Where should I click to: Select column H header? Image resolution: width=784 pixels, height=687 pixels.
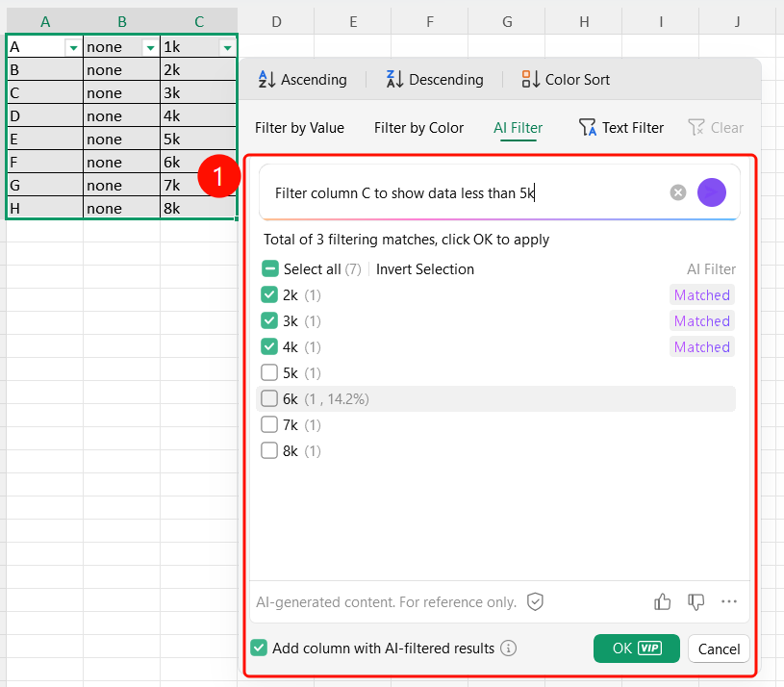coord(584,21)
